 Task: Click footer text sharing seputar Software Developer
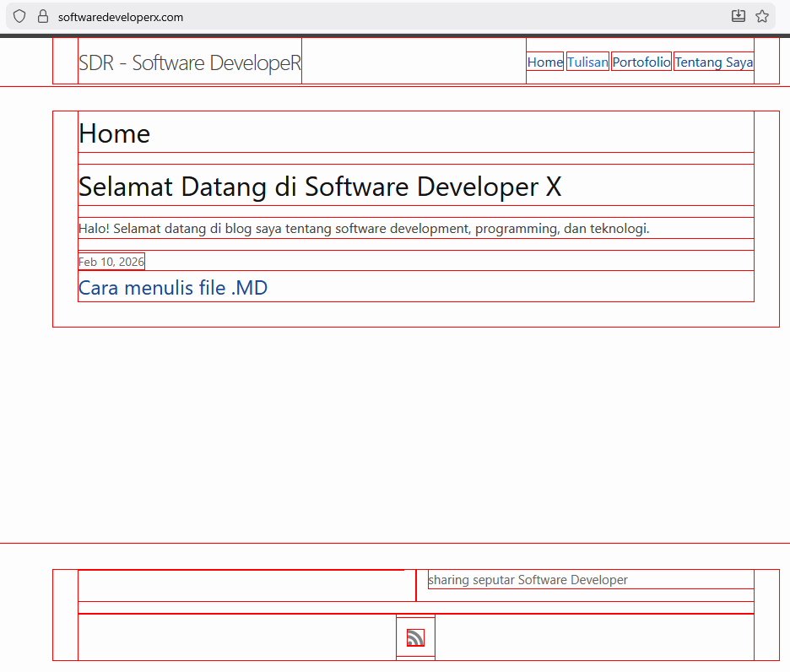point(528,580)
